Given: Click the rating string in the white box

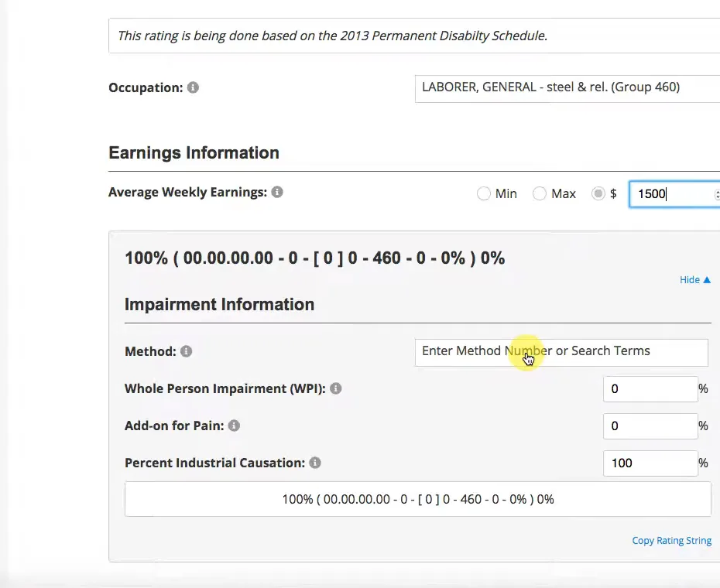Looking at the screenshot, I should coord(418,499).
